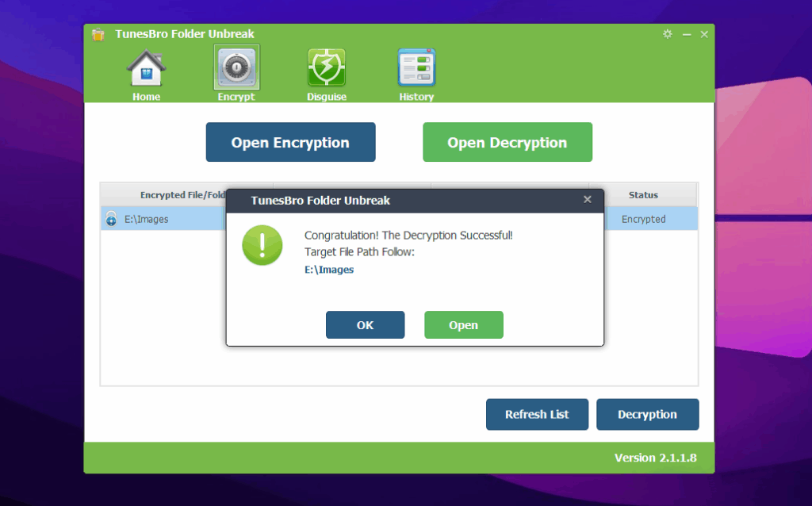Click the Decryption button at bottom right
The image size is (812, 506).
pos(647,414)
